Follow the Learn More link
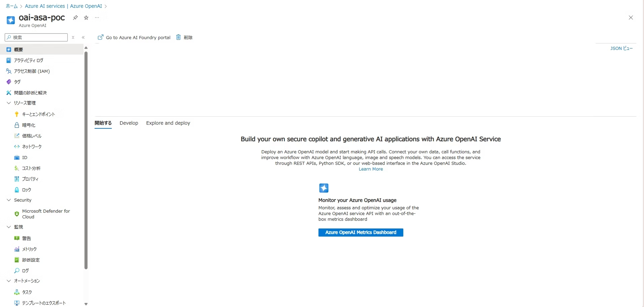The image size is (644, 307). click(371, 169)
